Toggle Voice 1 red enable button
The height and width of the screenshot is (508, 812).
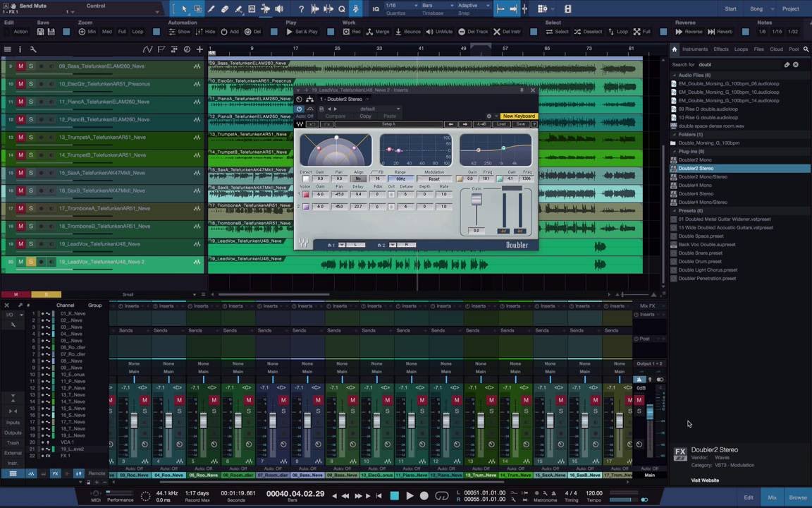coord(306,195)
